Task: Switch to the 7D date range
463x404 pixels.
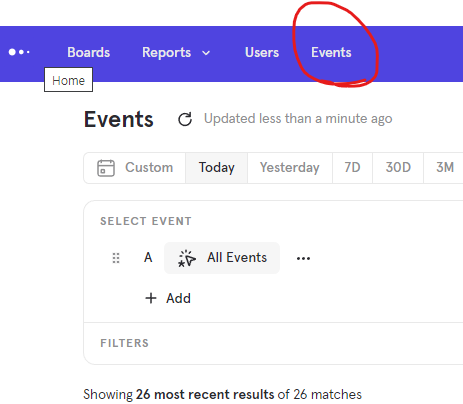Action: 352,168
